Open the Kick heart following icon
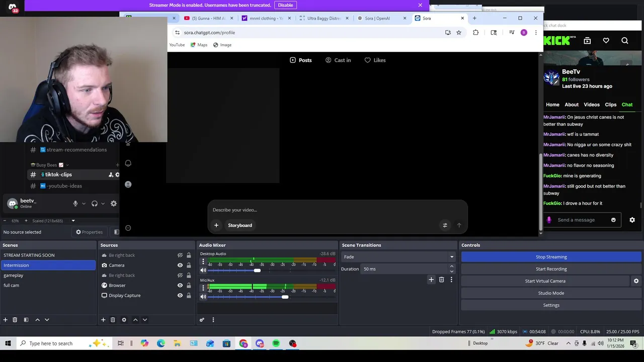This screenshot has height=362, width=644. pos(606,41)
